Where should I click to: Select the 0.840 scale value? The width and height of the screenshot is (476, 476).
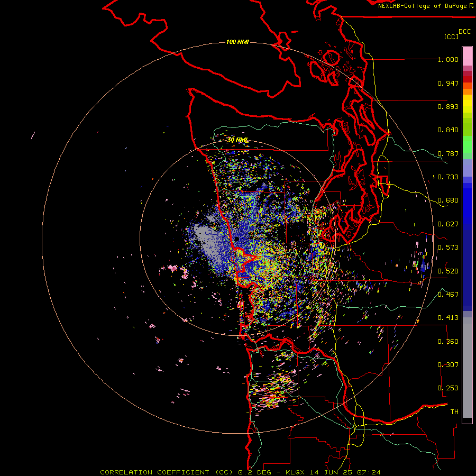(x=448, y=130)
